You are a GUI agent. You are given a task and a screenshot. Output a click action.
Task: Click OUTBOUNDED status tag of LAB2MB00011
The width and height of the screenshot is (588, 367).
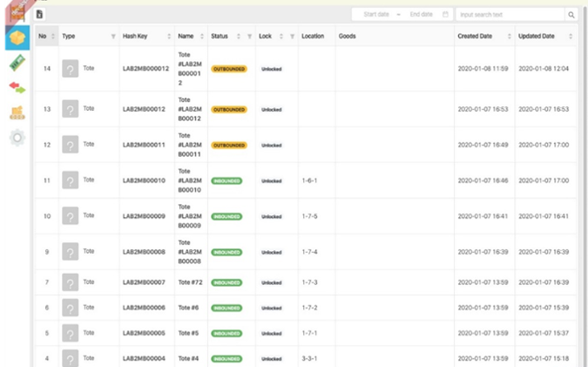[229, 146]
